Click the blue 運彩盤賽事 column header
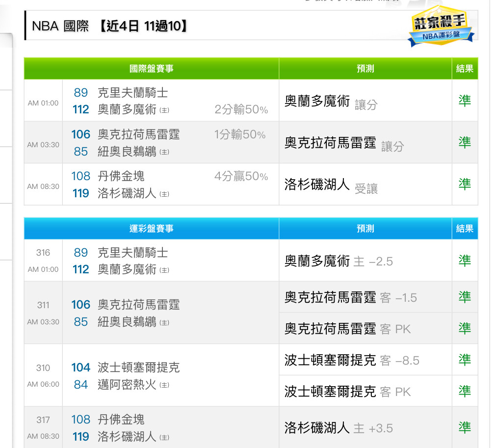 (x=152, y=229)
